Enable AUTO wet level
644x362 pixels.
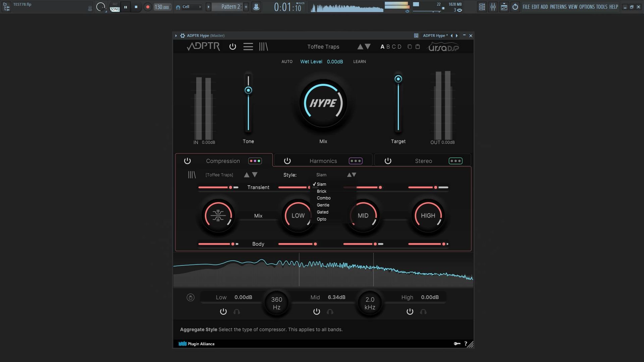pos(287,62)
